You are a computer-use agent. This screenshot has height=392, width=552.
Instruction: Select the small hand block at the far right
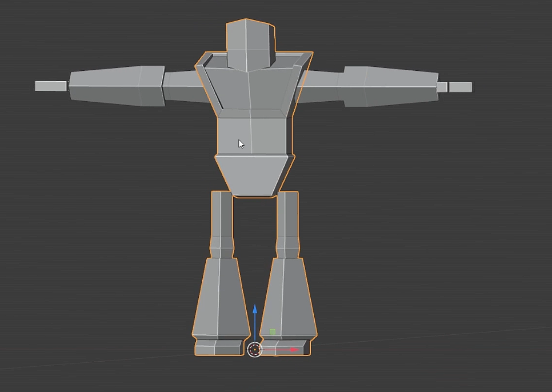(460, 87)
